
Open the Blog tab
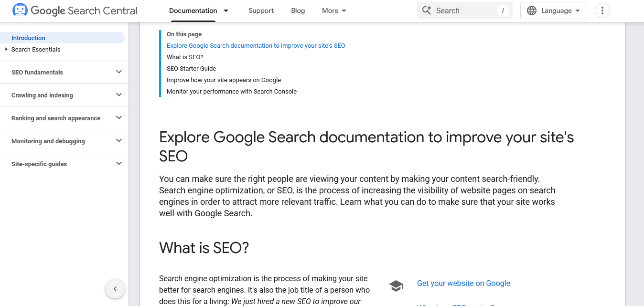click(298, 11)
